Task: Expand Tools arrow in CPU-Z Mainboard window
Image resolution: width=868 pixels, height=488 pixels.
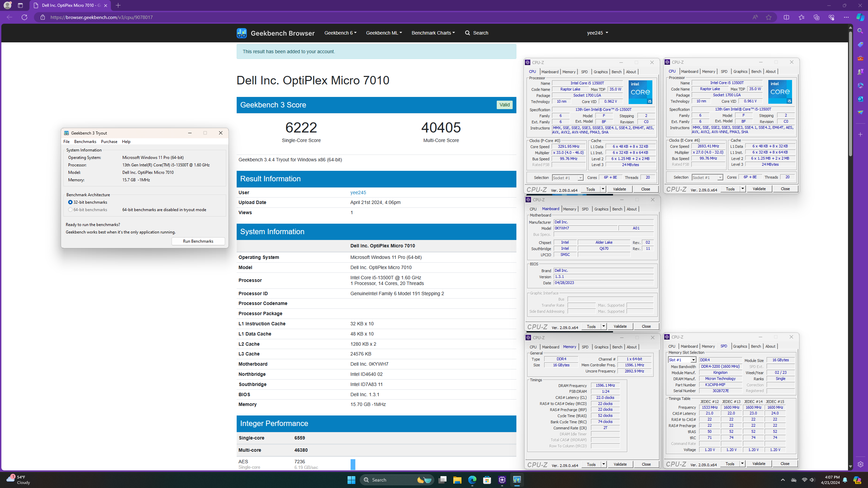Action: point(604,326)
